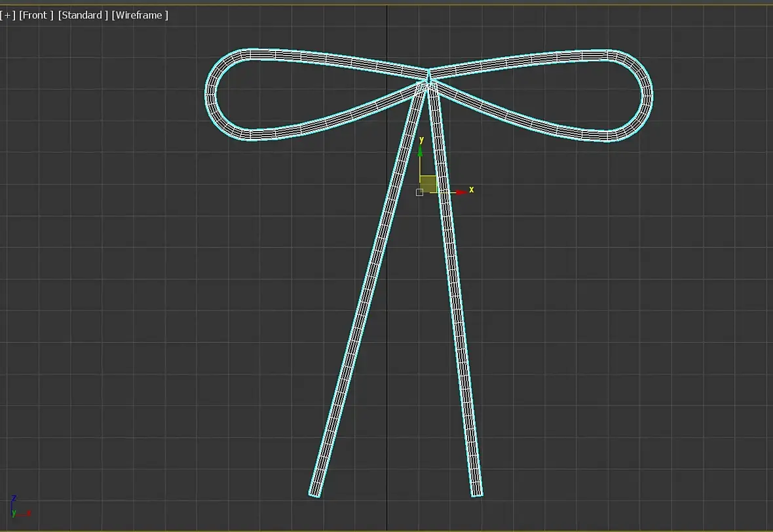This screenshot has width=773, height=532.
Task: Click the green Y-axis arrow of move gizmo
Action: (x=420, y=153)
